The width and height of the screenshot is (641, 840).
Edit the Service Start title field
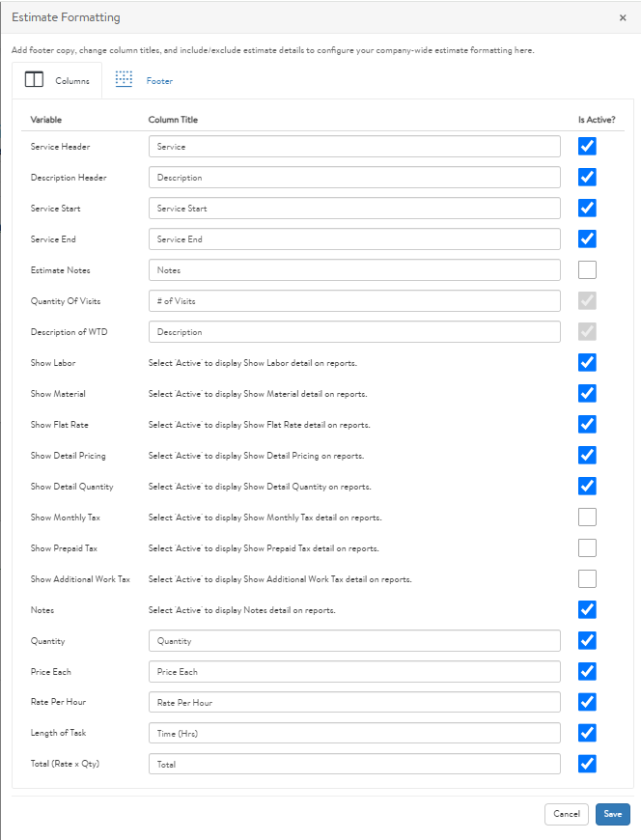point(354,209)
